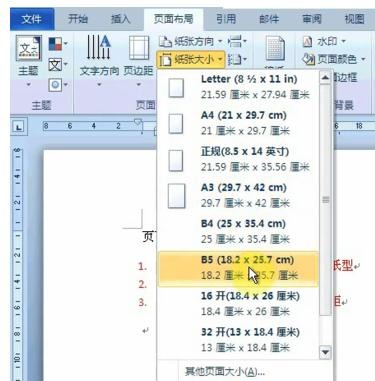
Task: Open the breaks dropdown icon
Action: tap(237, 42)
